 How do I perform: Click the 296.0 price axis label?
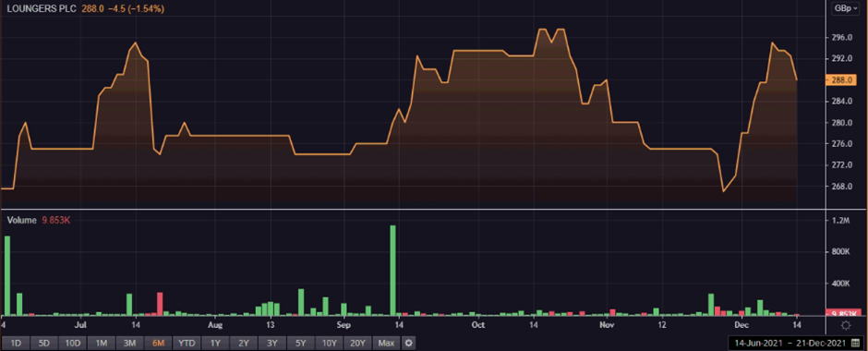point(841,38)
